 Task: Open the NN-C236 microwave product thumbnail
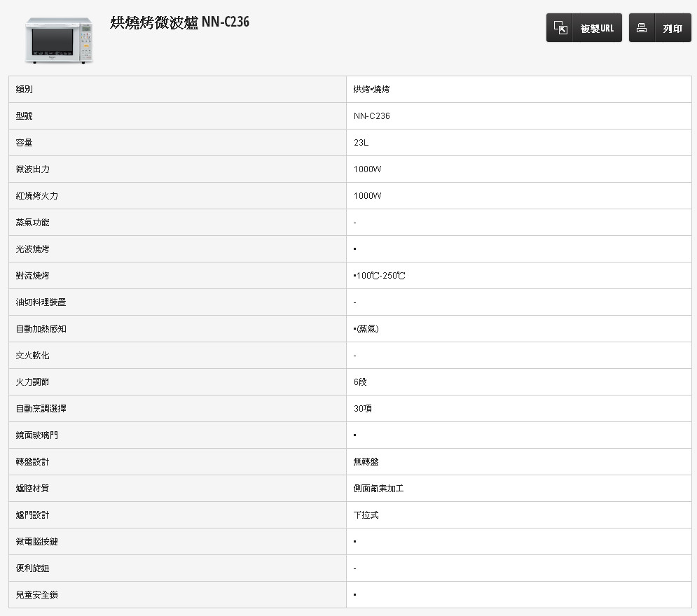pos(59,41)
